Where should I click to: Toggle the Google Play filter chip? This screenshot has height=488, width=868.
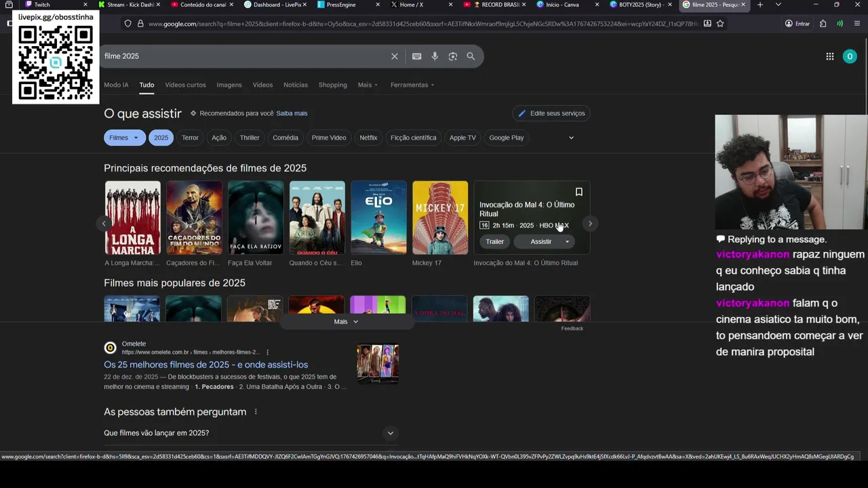[507, 138]
